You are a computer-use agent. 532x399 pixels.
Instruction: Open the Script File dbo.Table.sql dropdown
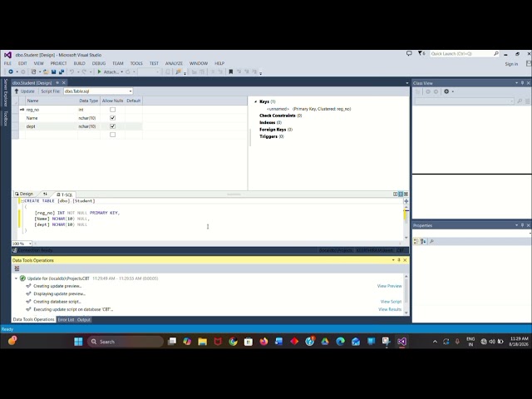point(131,91)
